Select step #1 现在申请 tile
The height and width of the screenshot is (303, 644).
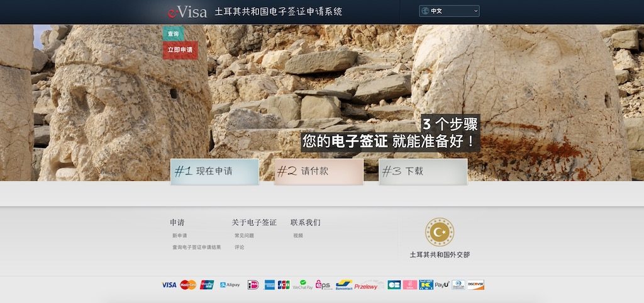[x=215, y=171]
